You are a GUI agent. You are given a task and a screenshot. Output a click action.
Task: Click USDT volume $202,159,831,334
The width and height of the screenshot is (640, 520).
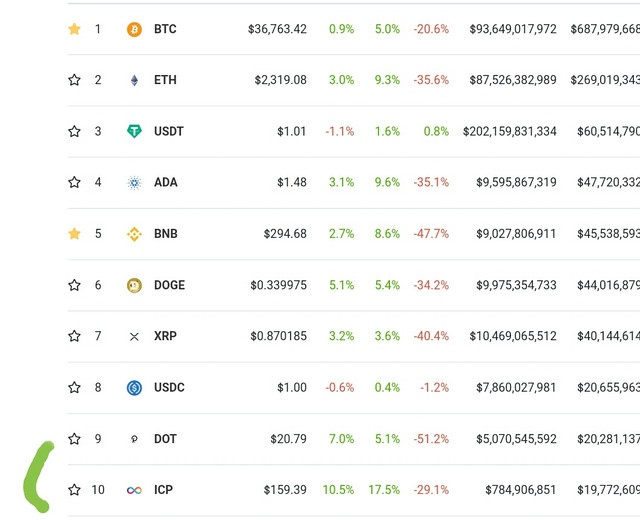coord(509,131)
